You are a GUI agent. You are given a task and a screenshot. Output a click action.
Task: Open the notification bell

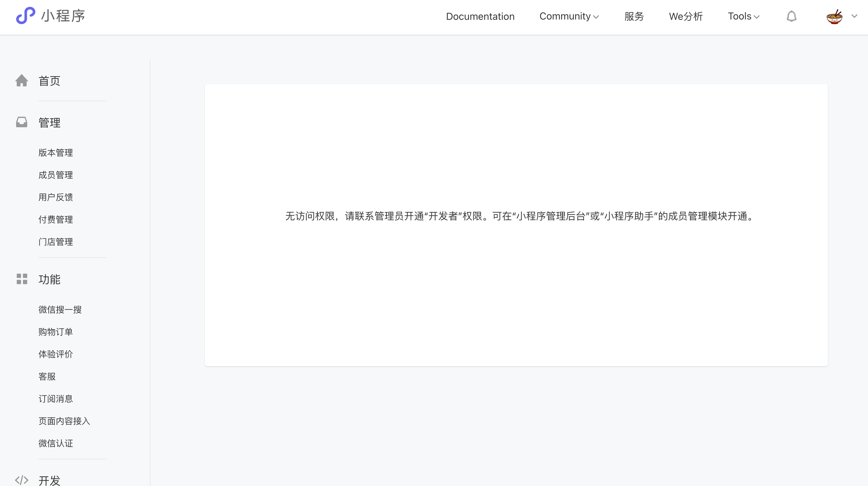(791, 16)
